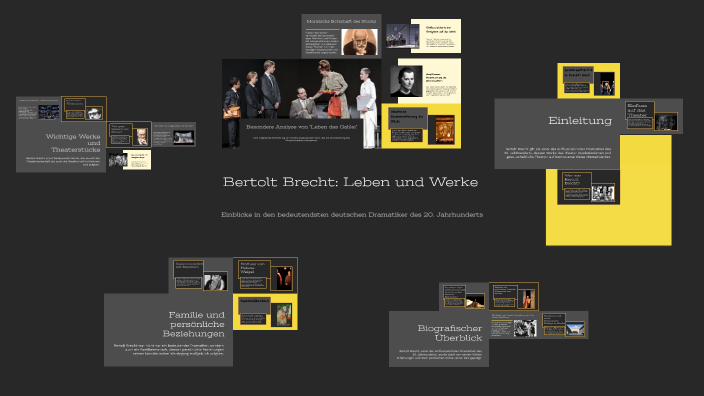Image resolution: width=704 pixels, height=396 pixels.
Task: Select Familie section description paragraph
Action: pyautogui.click(x=169, y=350)
